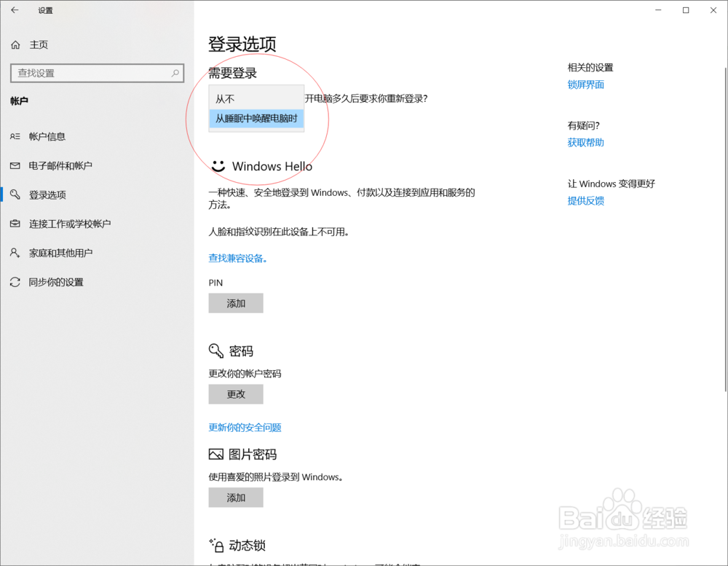Screen dimensions: 728x566
Task: Click the 登录选项 key icon in sidebar
Action: [15, 194]
